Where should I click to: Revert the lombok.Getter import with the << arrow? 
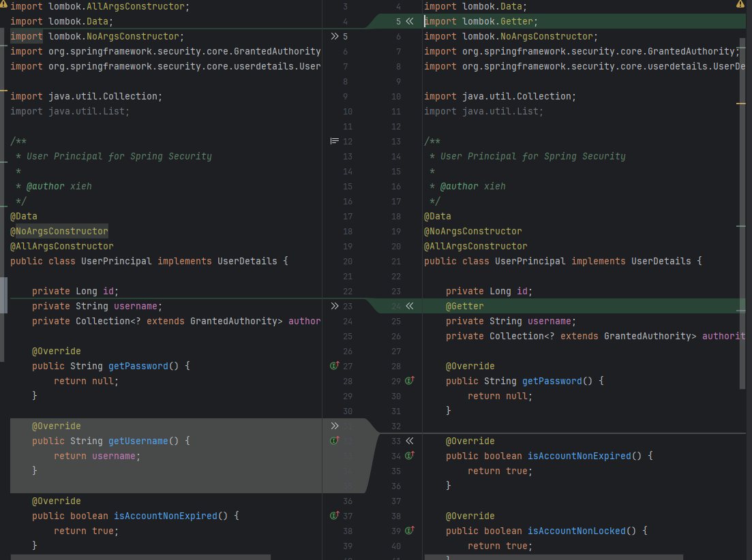[x=409, y=21]
